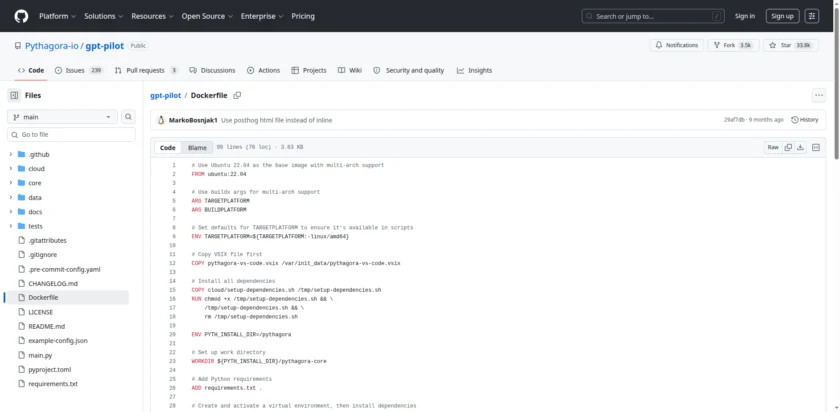Open the Pricing page
This screenshot has height=412, width=840.
[303, 16]
